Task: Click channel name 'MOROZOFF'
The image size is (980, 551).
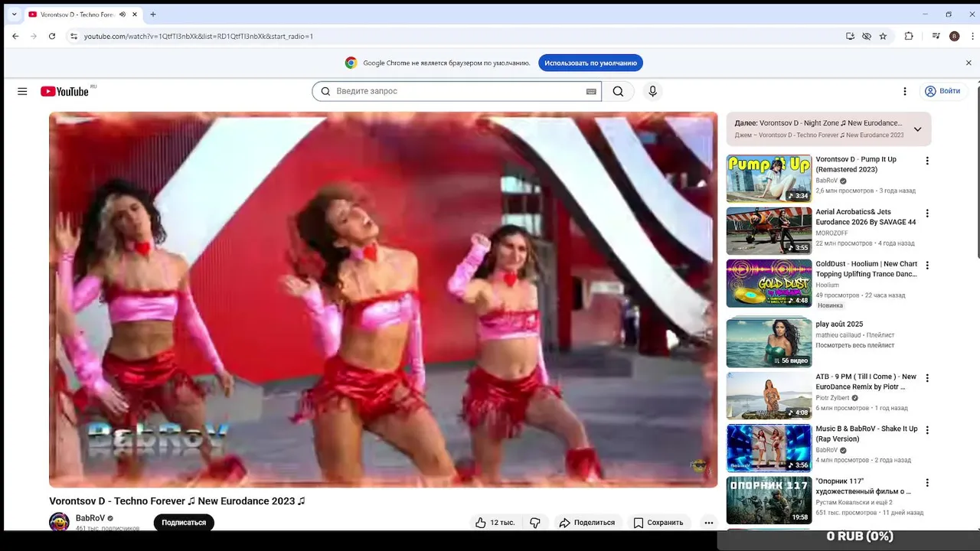Action: pyautogui.click(x=833, y=233)
